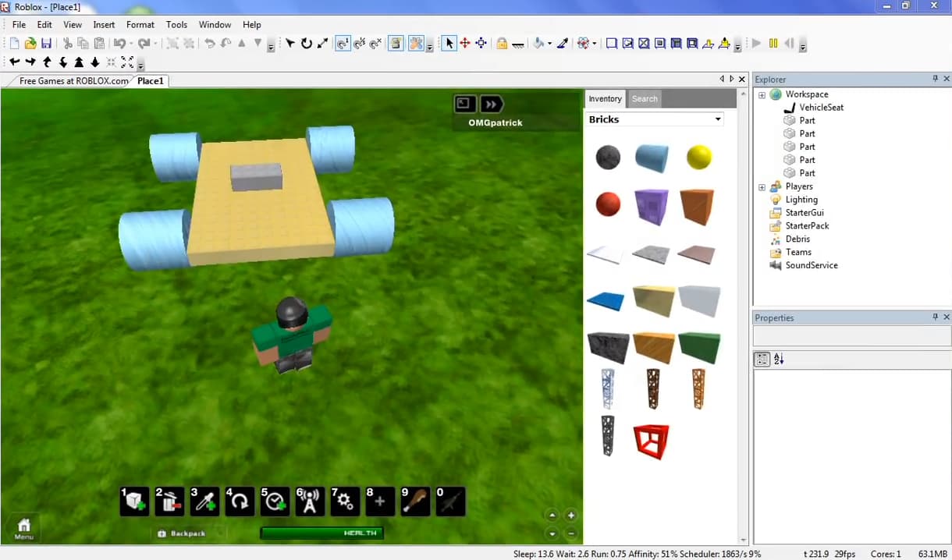The height and width of the screenshot is (560, 952).
Task: Open the Backpack
Action: (181, 533)
